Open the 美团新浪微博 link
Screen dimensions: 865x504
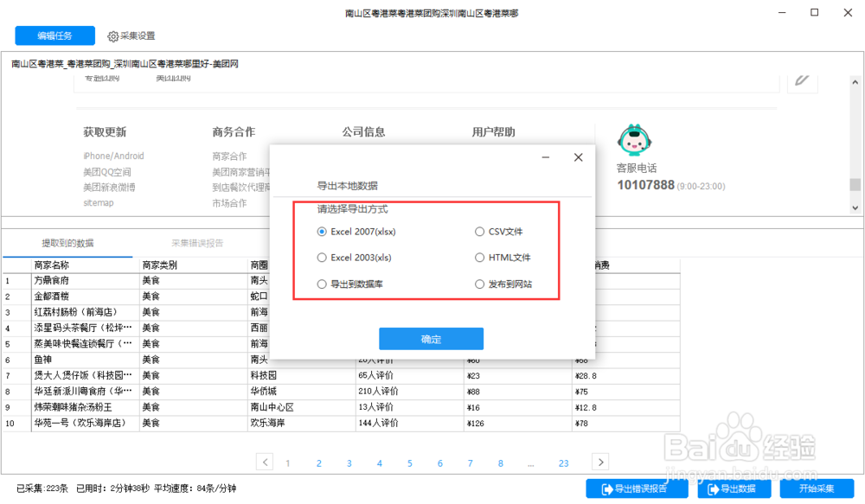(109, 188)
